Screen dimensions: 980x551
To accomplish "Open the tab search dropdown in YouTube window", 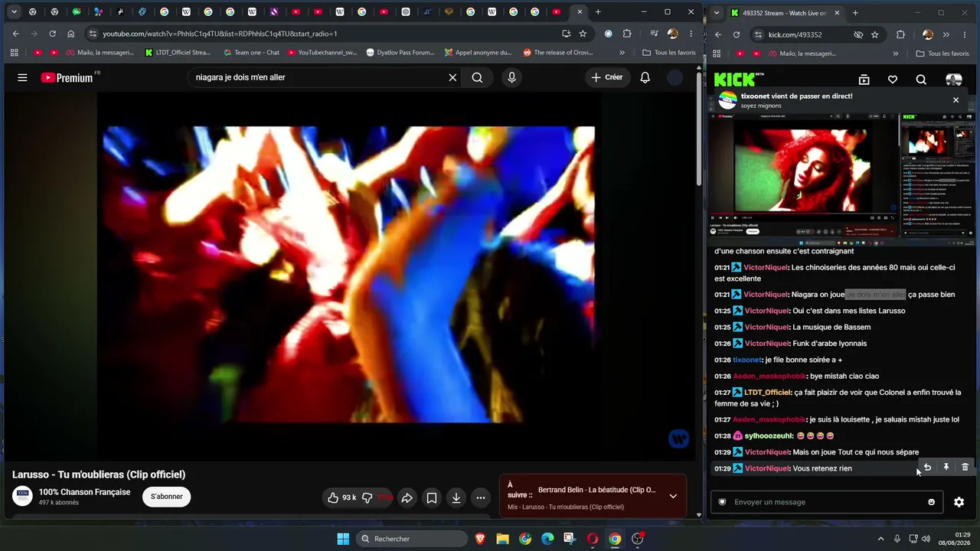I will (14, 12).
